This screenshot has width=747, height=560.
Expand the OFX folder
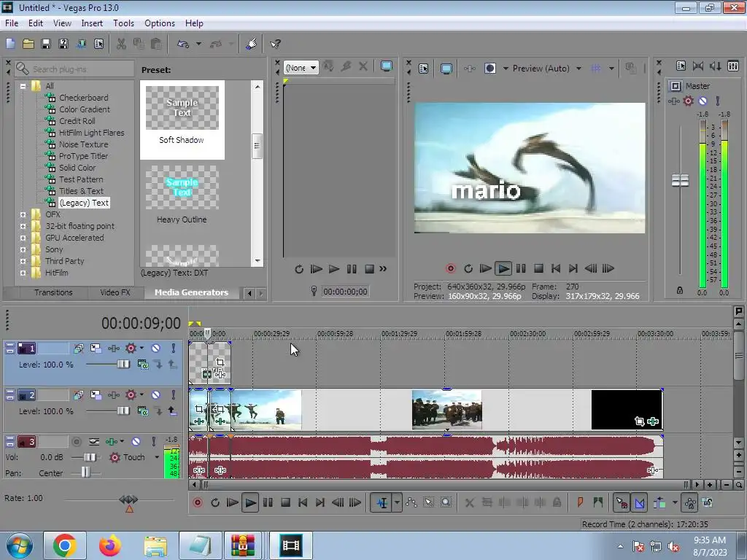point(23,214)
